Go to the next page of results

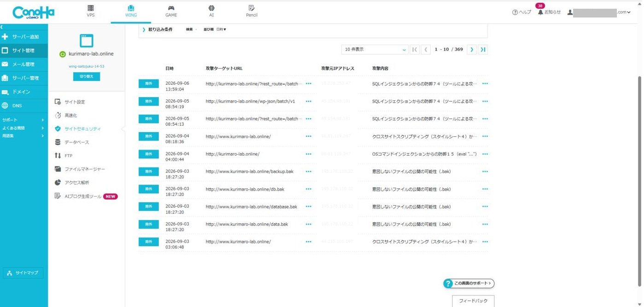pyautogui.click(x=472, y=49)
